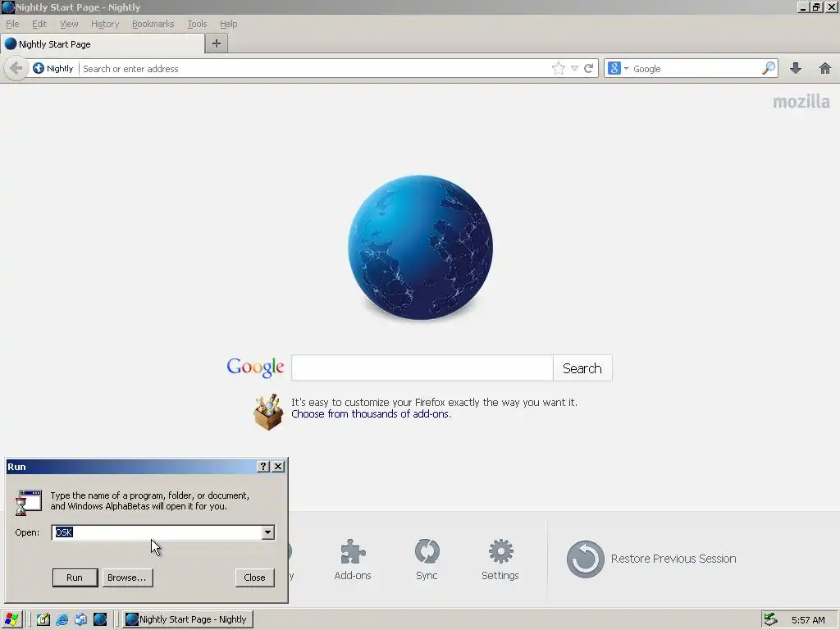Open the Windows Start menu
The image size is (840, 630).
pyautogui.click(x=11, y=619)
